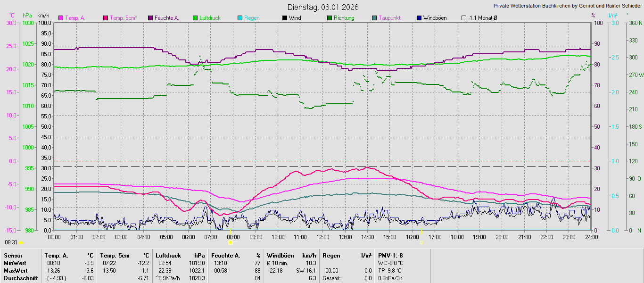Toggle the Taupunkt series legend box

[374, 18]
